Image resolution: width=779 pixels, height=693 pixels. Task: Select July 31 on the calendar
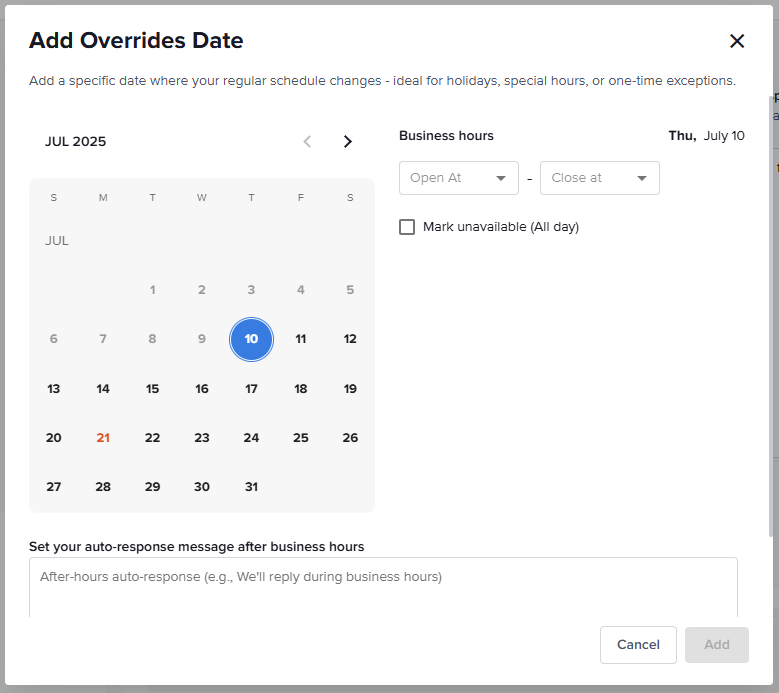point(251,487)
